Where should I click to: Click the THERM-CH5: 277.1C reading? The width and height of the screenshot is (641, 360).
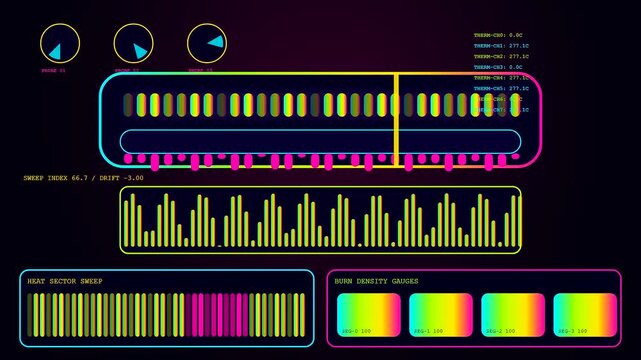point(501,88)
